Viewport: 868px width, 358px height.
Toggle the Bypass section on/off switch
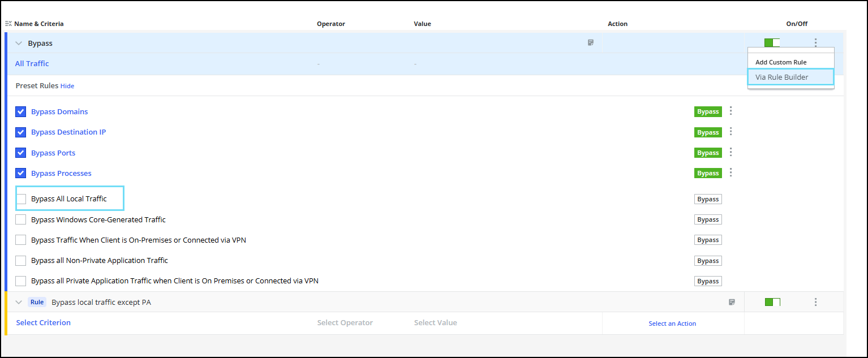click(x=772, y=42)
